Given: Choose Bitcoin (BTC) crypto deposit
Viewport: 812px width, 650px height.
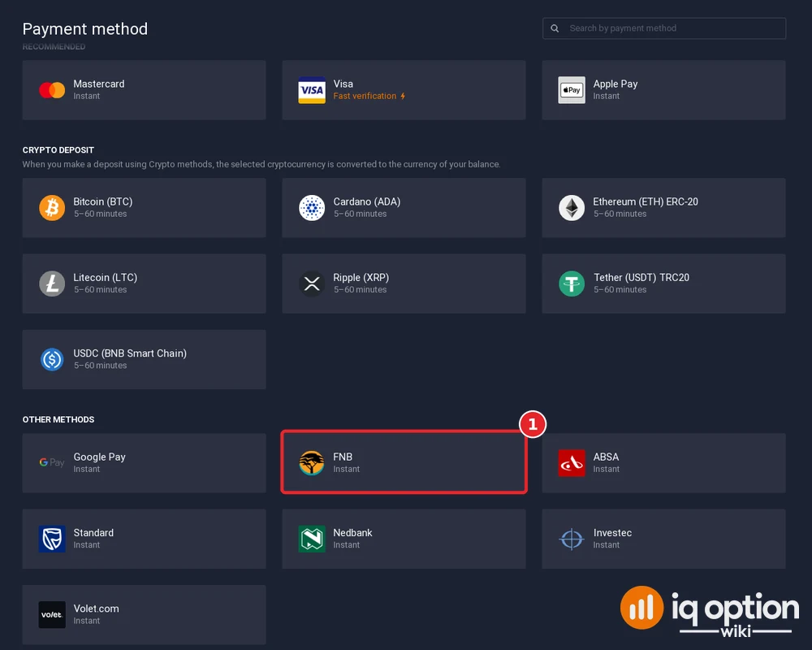Looking at the screenshot, I should click(144, 208).
